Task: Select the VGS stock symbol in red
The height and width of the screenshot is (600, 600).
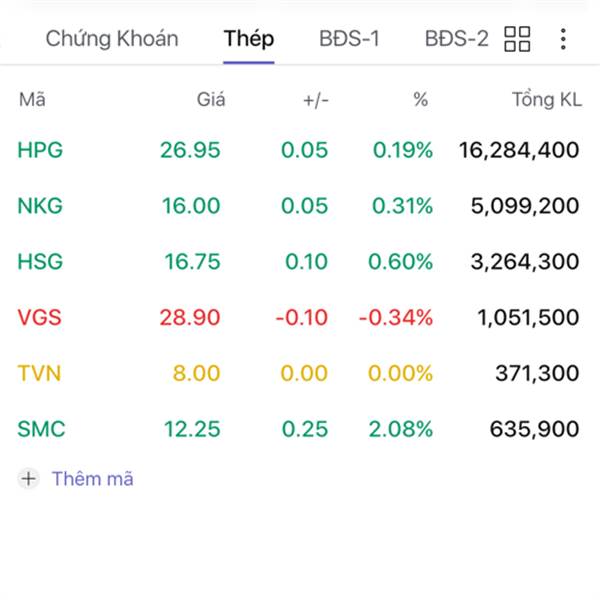Action: pyautogui.click(x=39, y=318)
